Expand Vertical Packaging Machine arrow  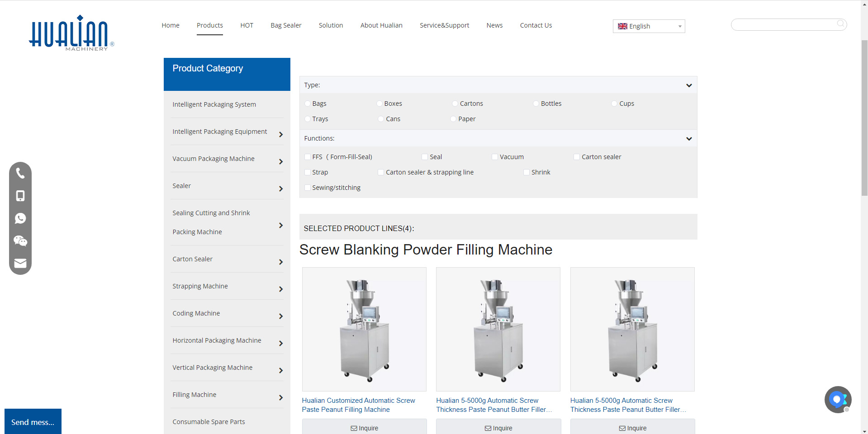(281, 370)
